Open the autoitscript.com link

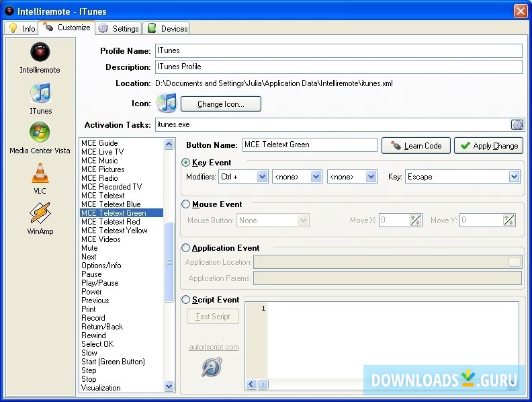[214, 347]
